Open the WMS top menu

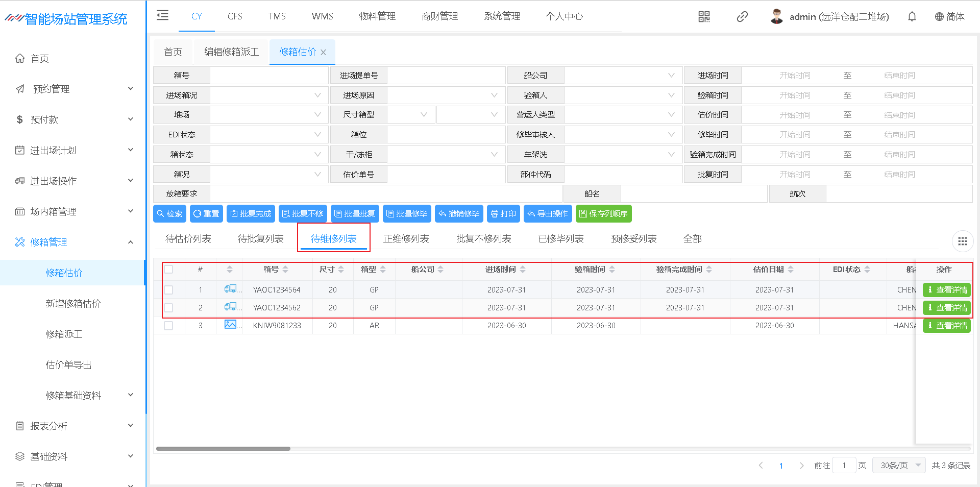pyautogui.click(x=322, y=16)
